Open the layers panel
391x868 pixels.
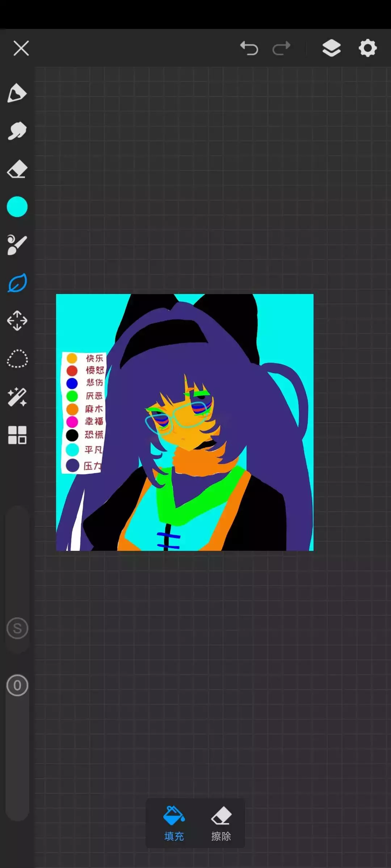(x=331, y=48)
